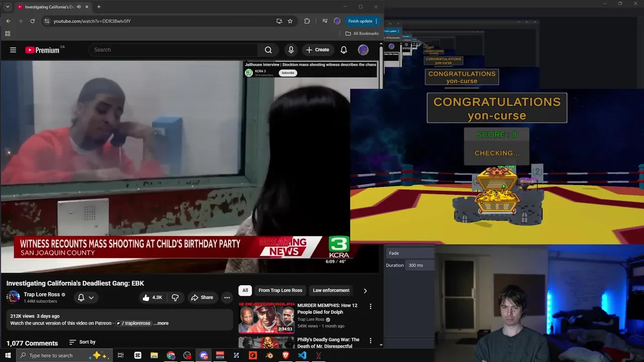Open the Windows Start menu
This screenshot has height=362, width=644.
pyautogui.click(x=8, y=355)
